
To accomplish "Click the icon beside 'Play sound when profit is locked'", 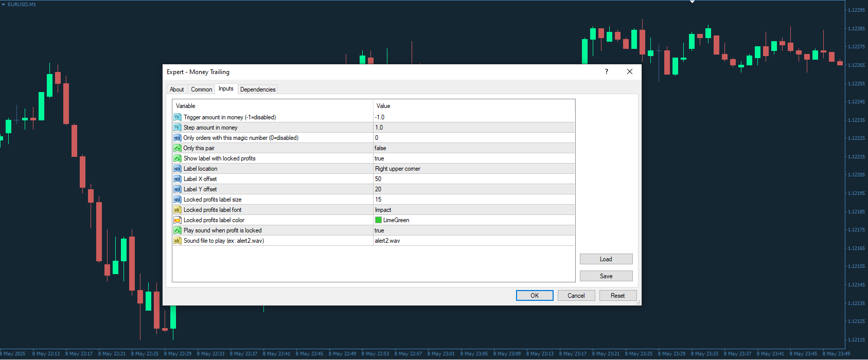I will [178, 230].
